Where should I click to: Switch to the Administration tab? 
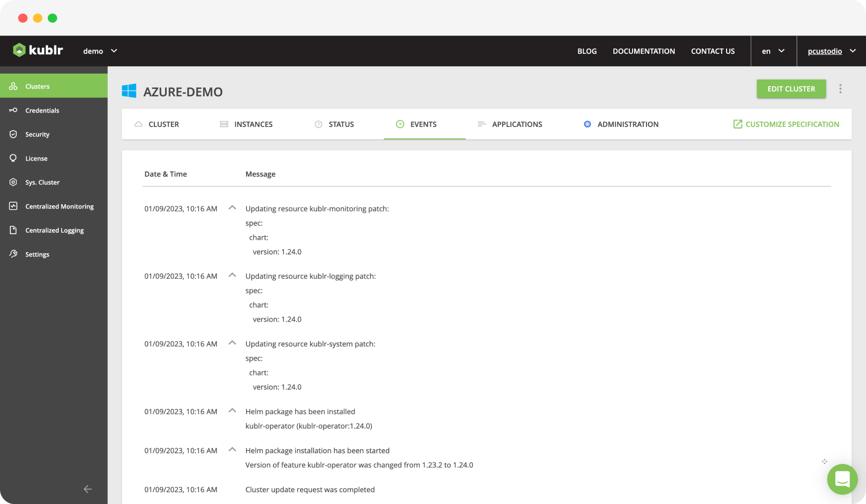click(x=621, y=124)
